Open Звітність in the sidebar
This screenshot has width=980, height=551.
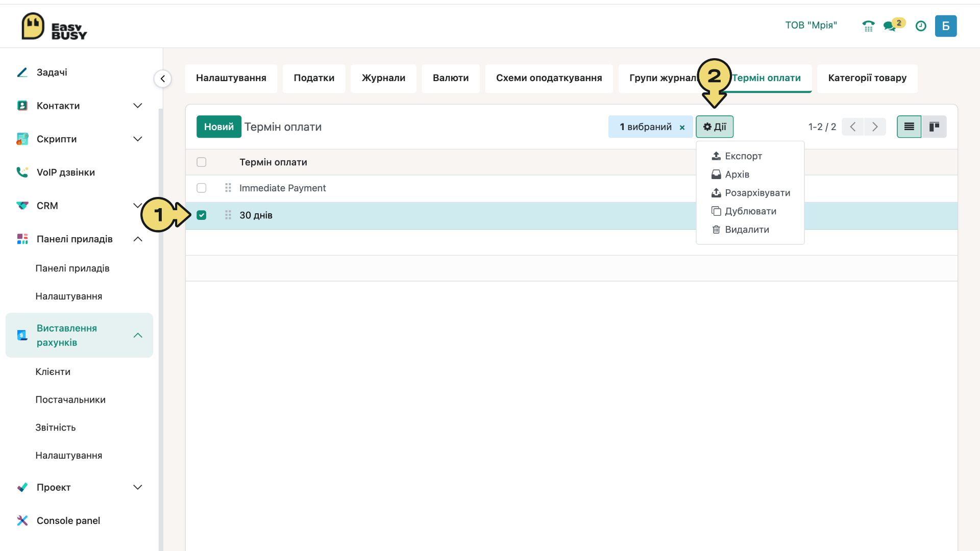coord(56,428)
